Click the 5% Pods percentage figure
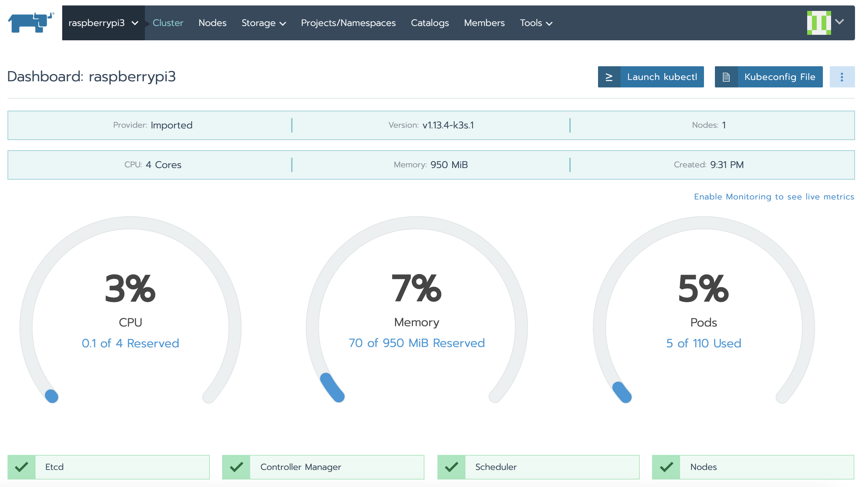868x487 pixels. (x=704, y=289)
